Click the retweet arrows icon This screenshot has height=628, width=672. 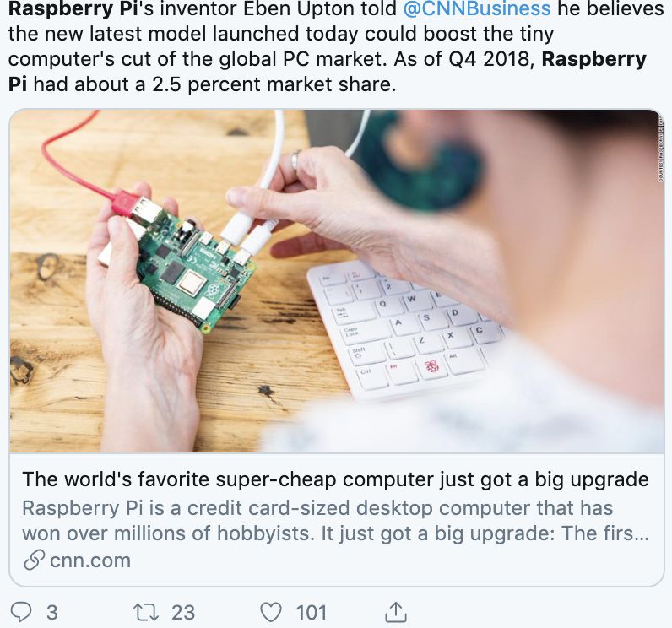tap(146, 611)
